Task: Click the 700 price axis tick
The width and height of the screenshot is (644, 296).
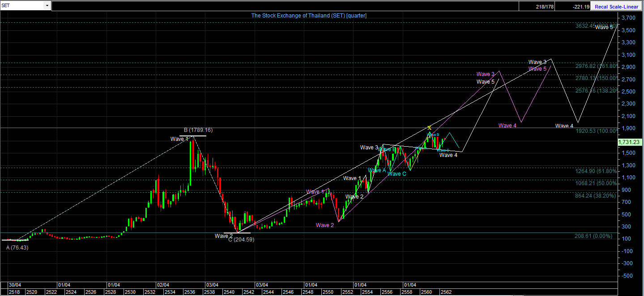Action: click(627, 202)
